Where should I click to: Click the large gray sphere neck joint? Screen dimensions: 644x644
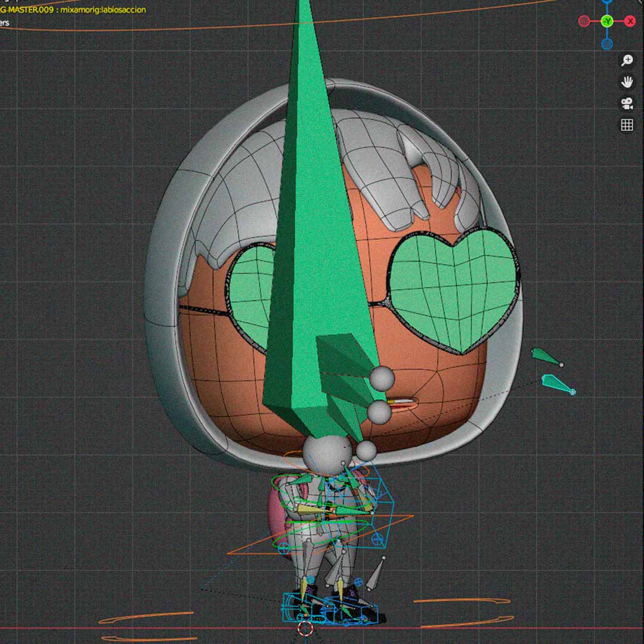click(x=319, y=451)
